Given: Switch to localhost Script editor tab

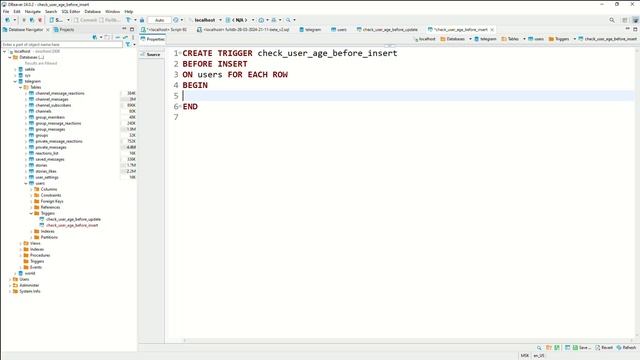Looking at the screenshot, I should click(x=164, y=29).
